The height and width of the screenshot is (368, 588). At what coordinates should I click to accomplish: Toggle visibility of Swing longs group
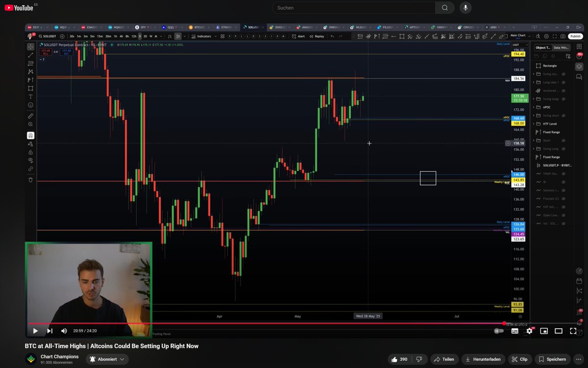pos(563,99)
